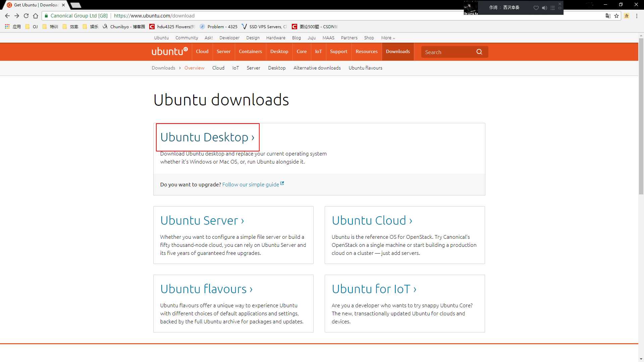
Task: Open Blog in the top navigation
Action: tap(296, 38)
